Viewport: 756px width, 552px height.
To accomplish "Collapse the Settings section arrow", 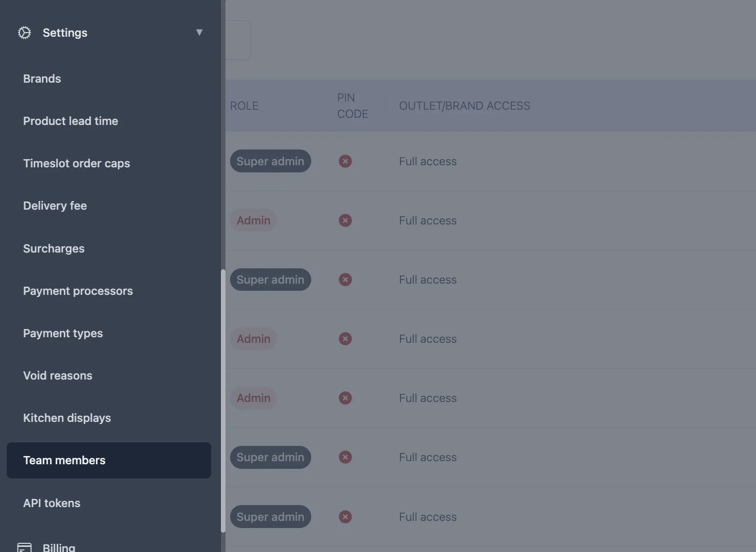I will (199, 33).
